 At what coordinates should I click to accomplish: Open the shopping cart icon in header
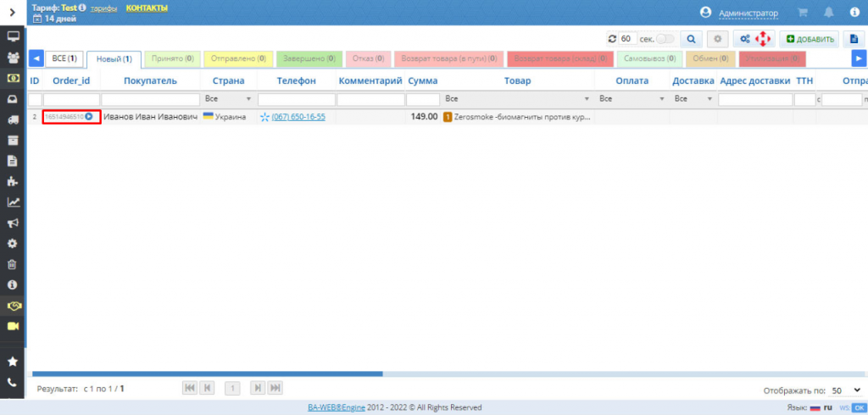coord(802,12)
